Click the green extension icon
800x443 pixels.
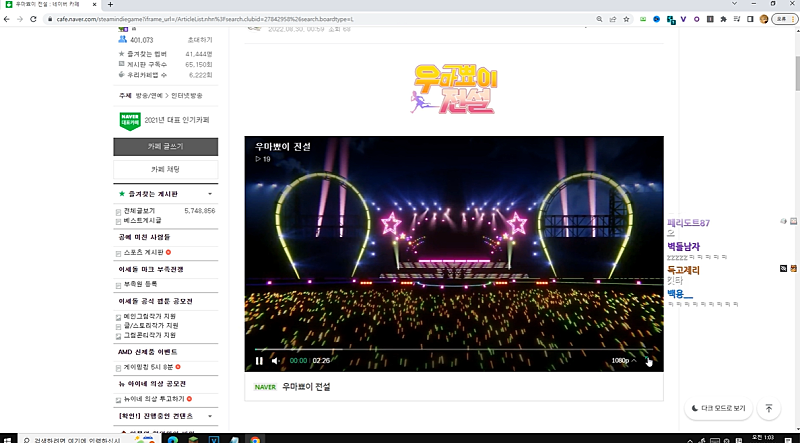pos(643,19)
